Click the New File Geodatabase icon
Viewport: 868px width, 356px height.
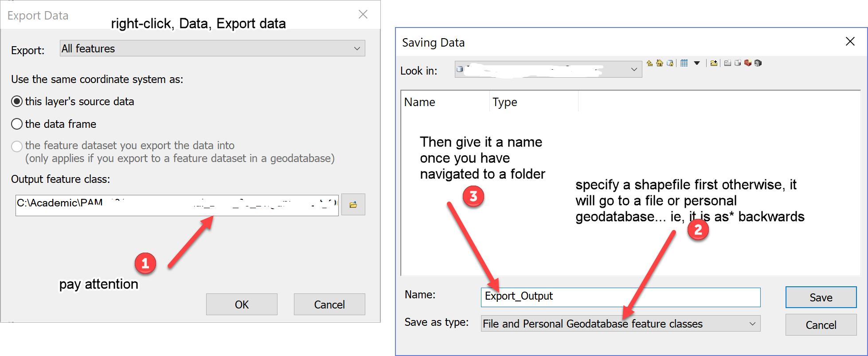click(x=738, y=63)
